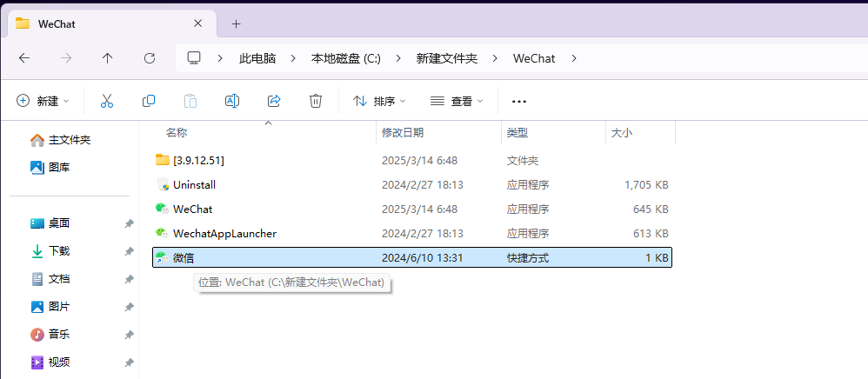868x379 pixels.
Task: Open the 新建 (New) dropdown
Action: coord(43,101)
